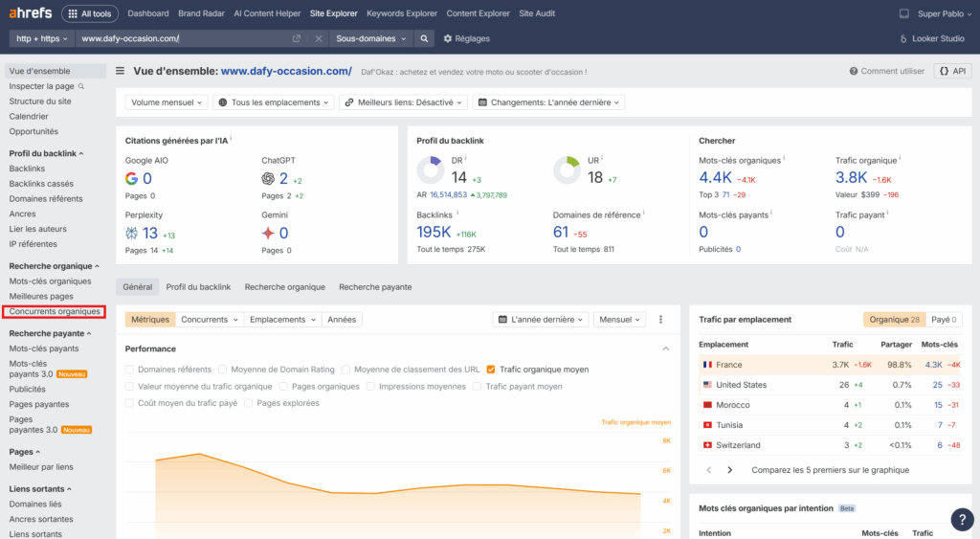This screenshot has height=539, width=980.
Task: Click the calendar icon in Changements filter
Action: click(x=482, y=102)
